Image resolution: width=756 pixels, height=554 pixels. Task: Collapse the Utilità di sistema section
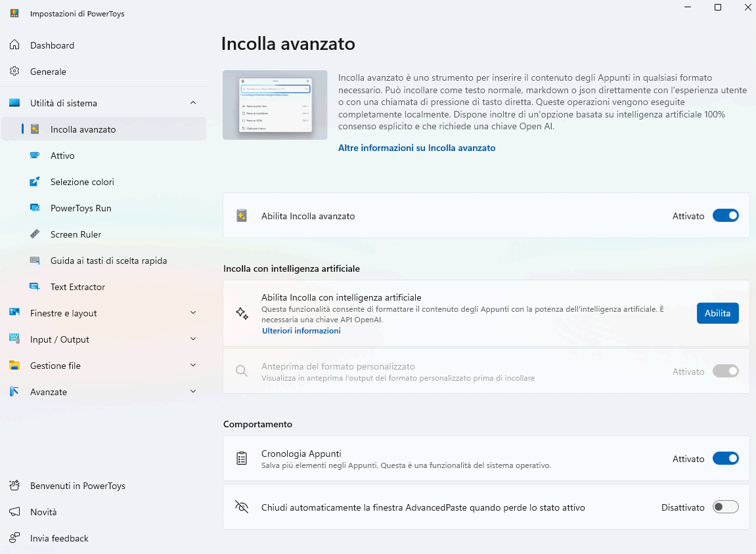pyautogui.click(x=192, y=103)
